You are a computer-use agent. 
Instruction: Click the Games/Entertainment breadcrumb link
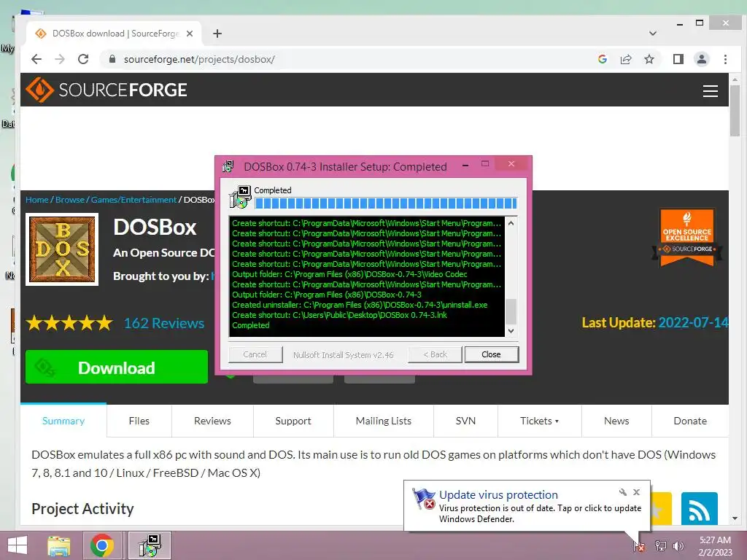[133, 200]
